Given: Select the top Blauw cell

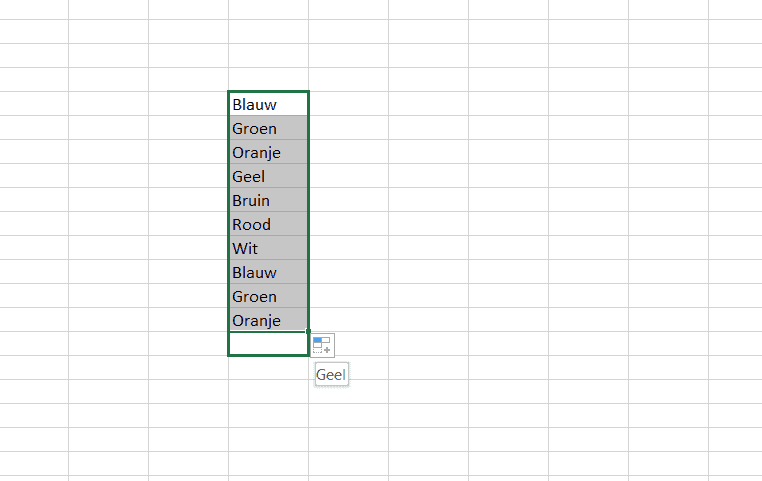Looking at the screenshot, I should tap(268, 104).
